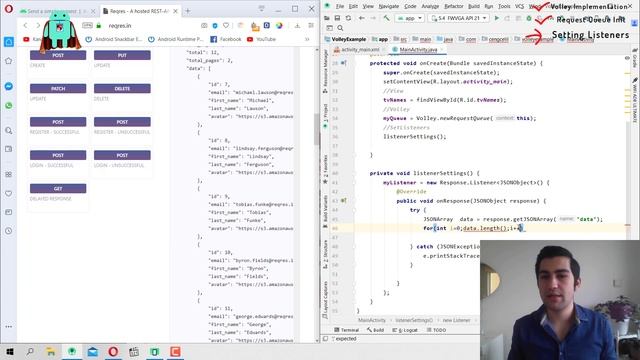Screen dimensions: 640x360
Task: Close the MainActivity.java editor tab
Action: tap(441, 50)
